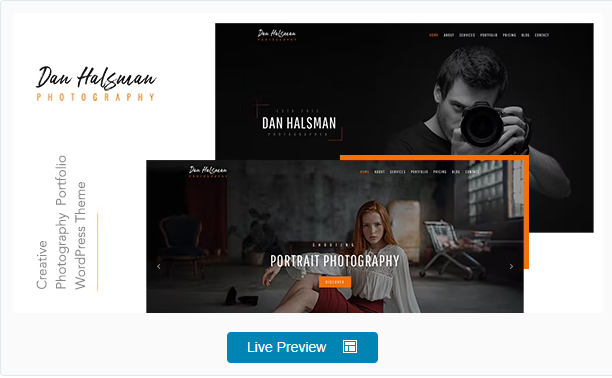Click Portfolio in the lower portrait mockup menu
Image resolution: width=612 pixels, height=378 pixels.
tap(420, 172)
